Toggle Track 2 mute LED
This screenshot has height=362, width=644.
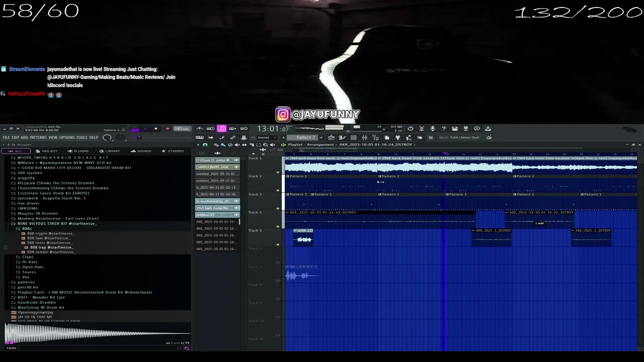point(278,191)
